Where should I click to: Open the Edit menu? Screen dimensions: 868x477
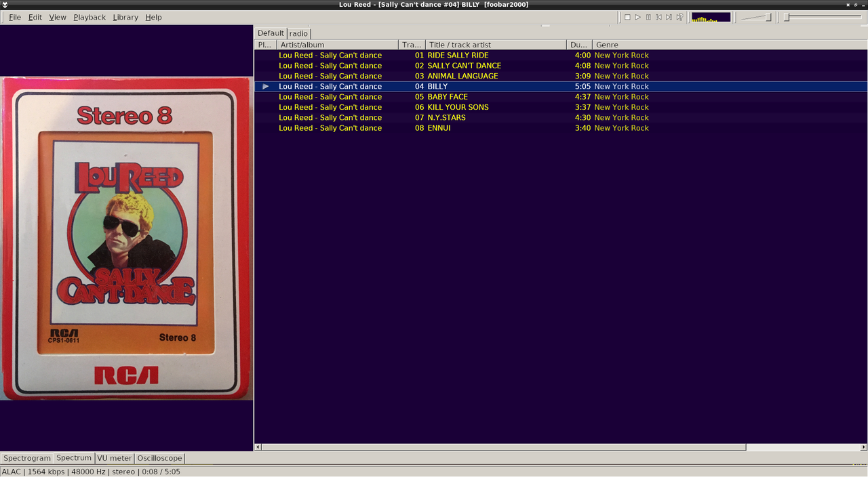click(35, 17)
